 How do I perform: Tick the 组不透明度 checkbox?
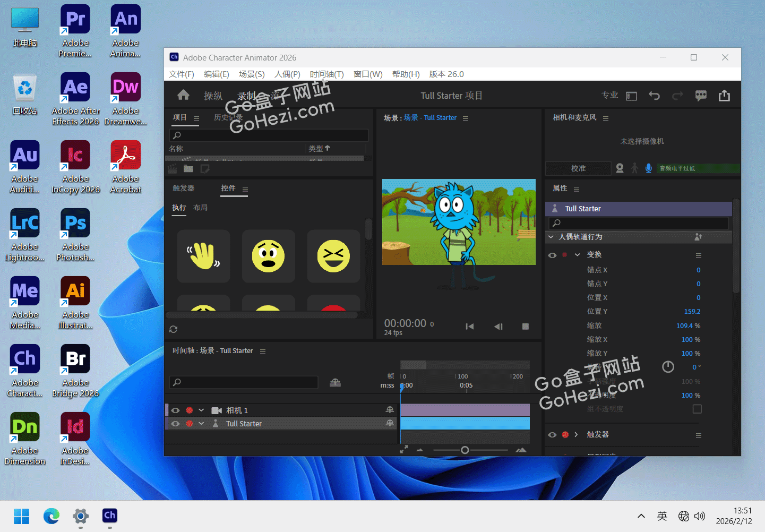pos(697,409)
